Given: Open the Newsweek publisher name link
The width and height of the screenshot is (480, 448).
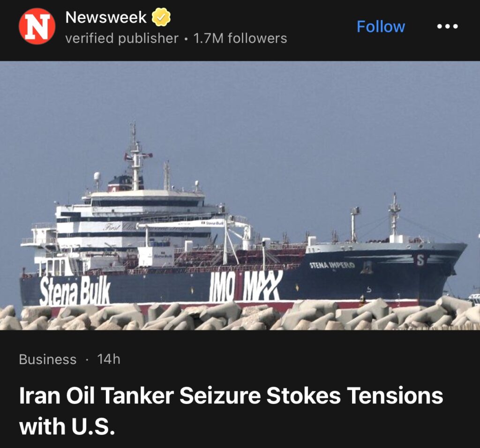Looking at the screenshot, I should tap(106, 17).
